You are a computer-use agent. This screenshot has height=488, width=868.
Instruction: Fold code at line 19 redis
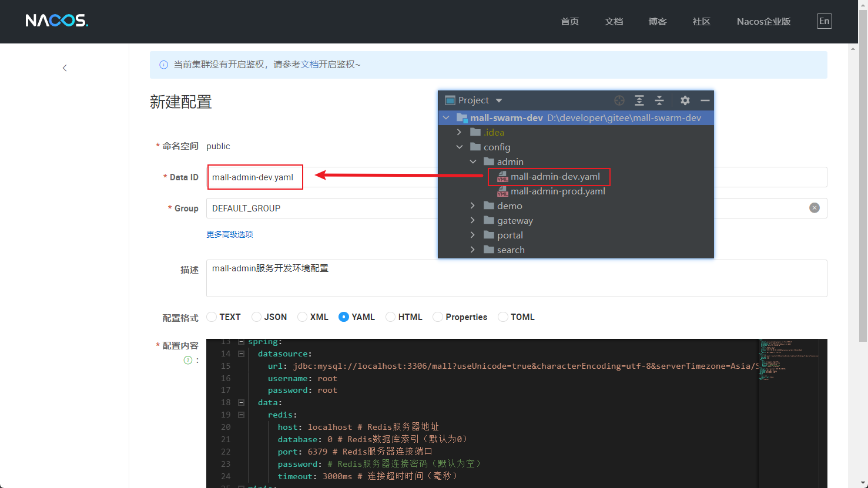(241, 415)
